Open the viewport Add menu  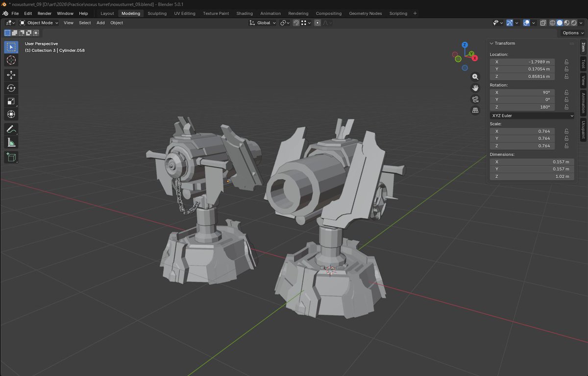[100, 23]
